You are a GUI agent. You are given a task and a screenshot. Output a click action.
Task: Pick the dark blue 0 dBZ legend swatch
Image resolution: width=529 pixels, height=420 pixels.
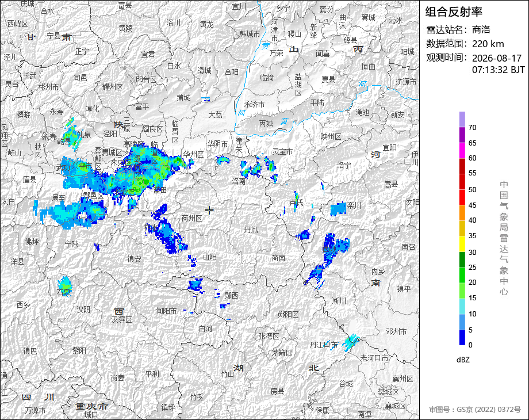tap(462, 337)
